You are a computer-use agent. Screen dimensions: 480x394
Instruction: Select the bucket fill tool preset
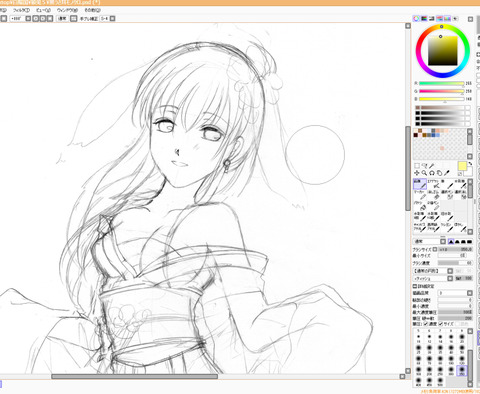[420, 206]
